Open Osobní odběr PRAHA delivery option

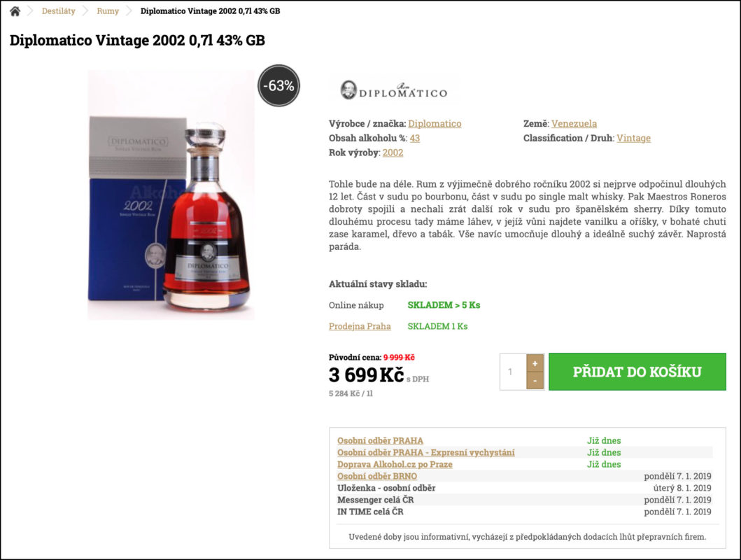[x=380, y=440]
